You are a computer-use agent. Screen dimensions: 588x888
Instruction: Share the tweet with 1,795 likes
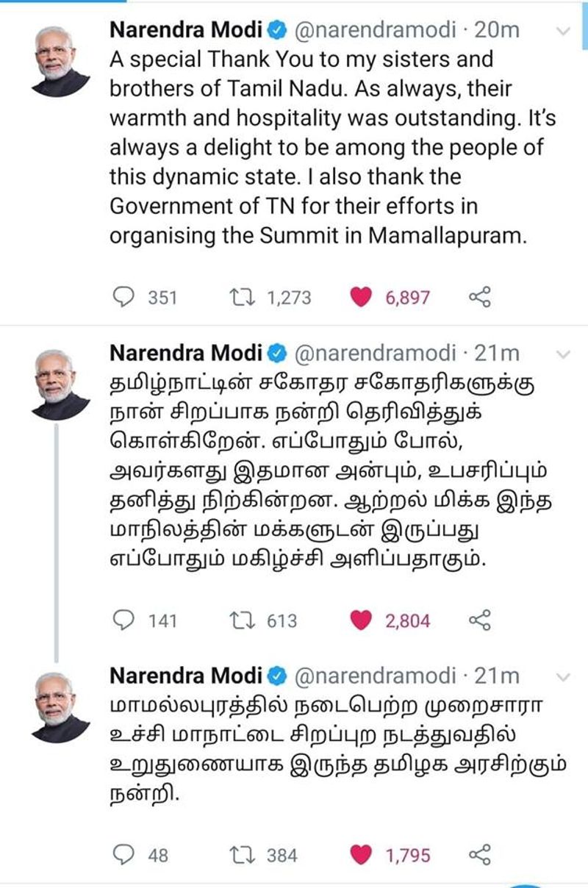[x=479, y=855]
